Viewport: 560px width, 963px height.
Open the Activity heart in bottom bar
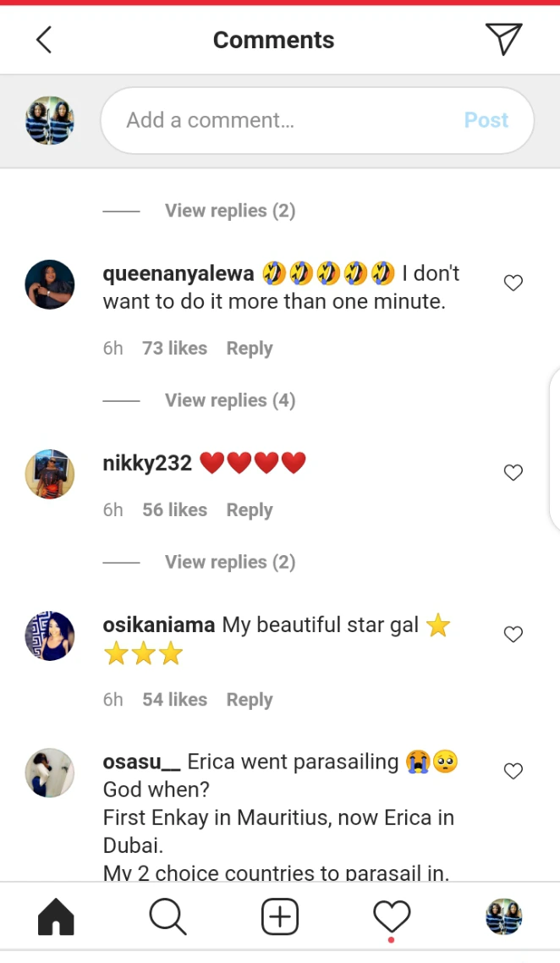[392, 917]
